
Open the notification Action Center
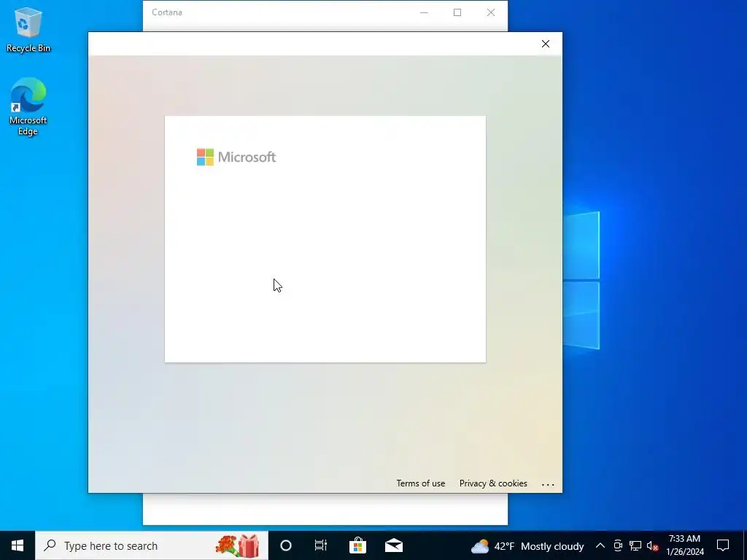point(723,545)
